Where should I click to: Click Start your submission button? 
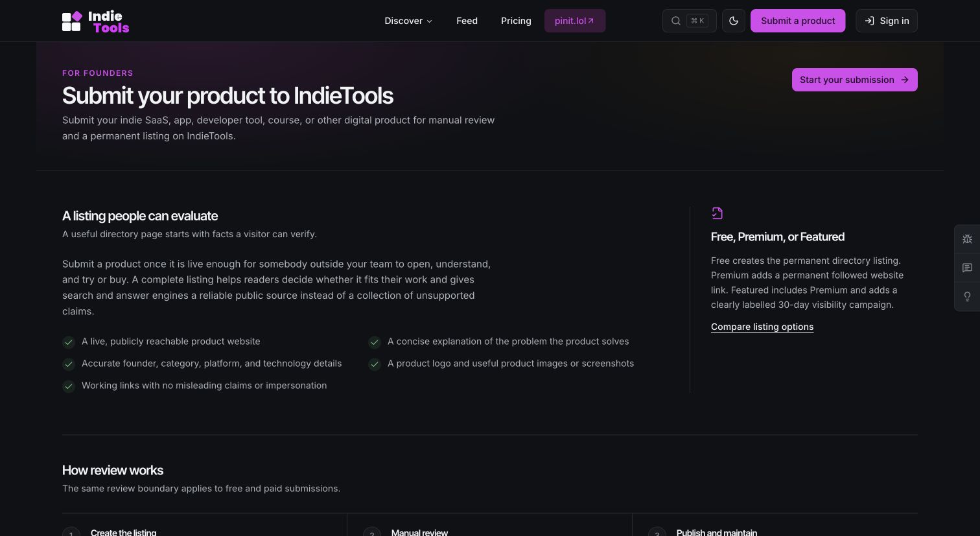854,80
